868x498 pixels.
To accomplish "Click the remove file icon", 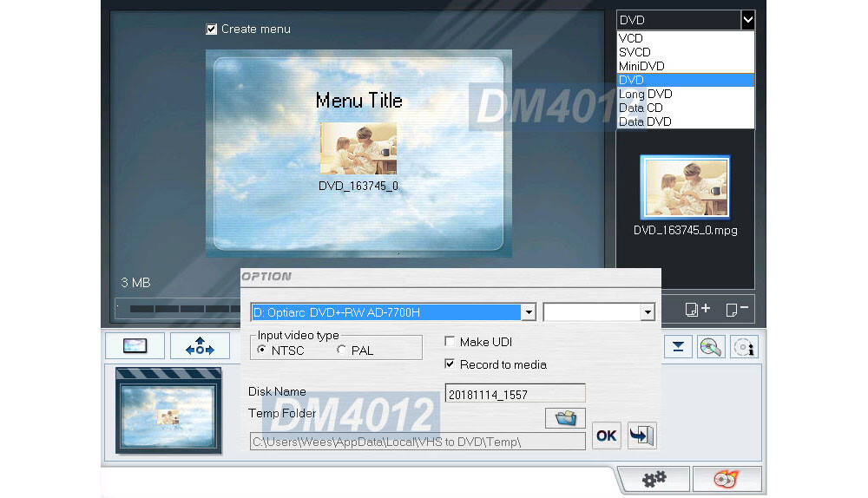I will (737, 310).
